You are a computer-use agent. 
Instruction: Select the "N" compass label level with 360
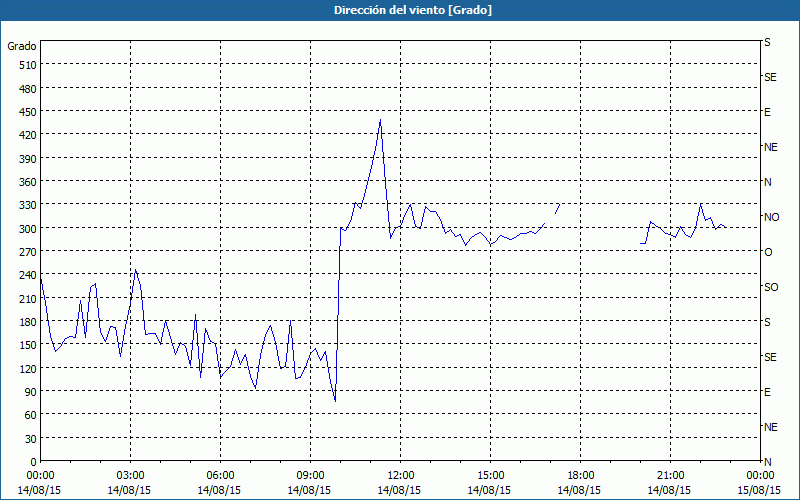pos(767,182)
